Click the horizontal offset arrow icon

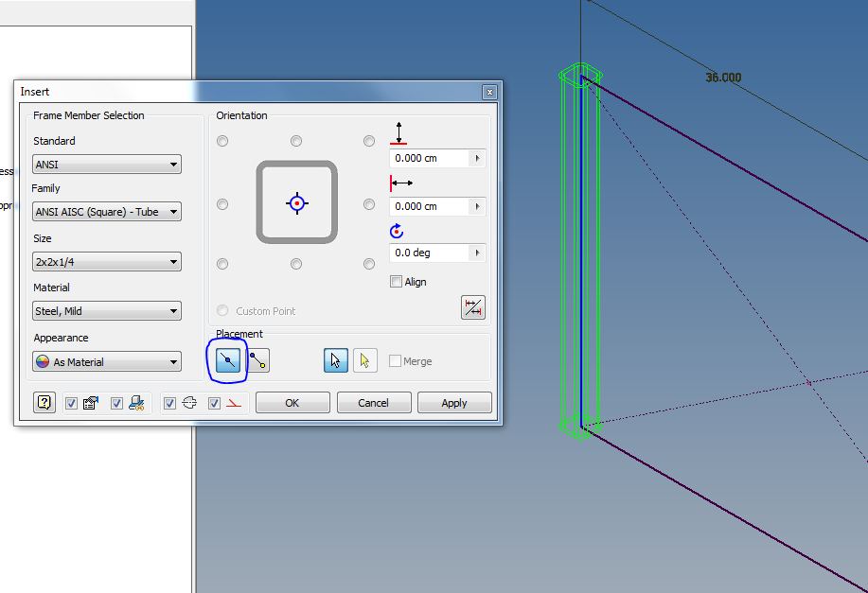pos(401,182)
